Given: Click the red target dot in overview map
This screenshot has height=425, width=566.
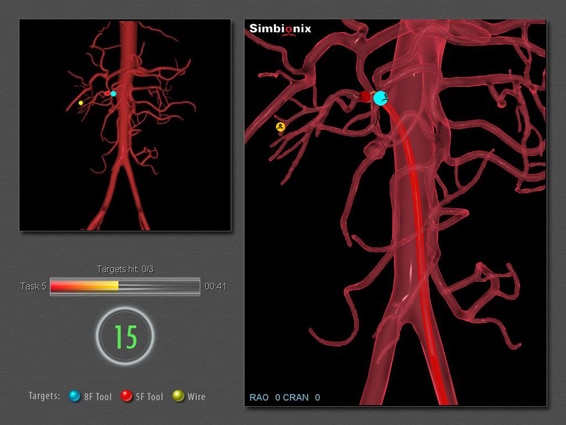Looking at the screenshot, I should (x=108, y=94).
